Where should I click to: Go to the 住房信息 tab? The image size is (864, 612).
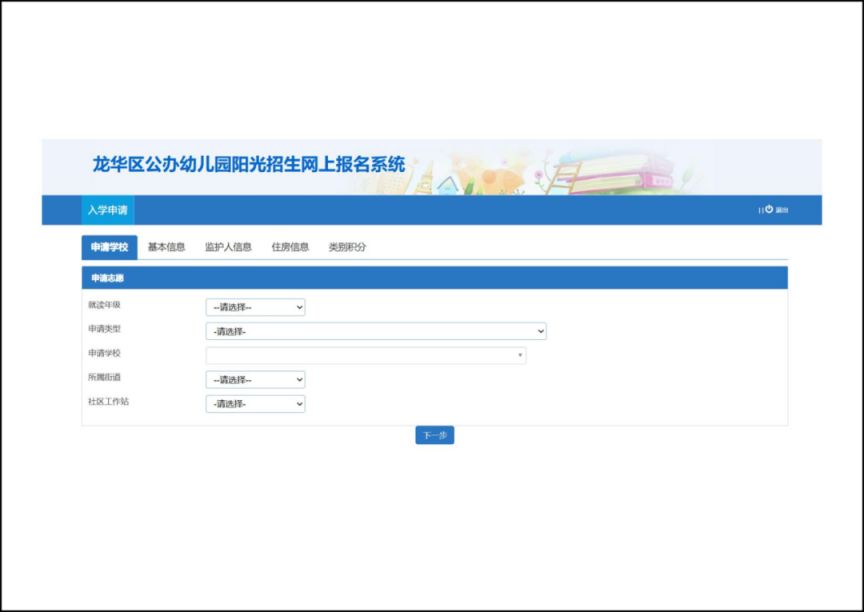click(x=290, y=247)
